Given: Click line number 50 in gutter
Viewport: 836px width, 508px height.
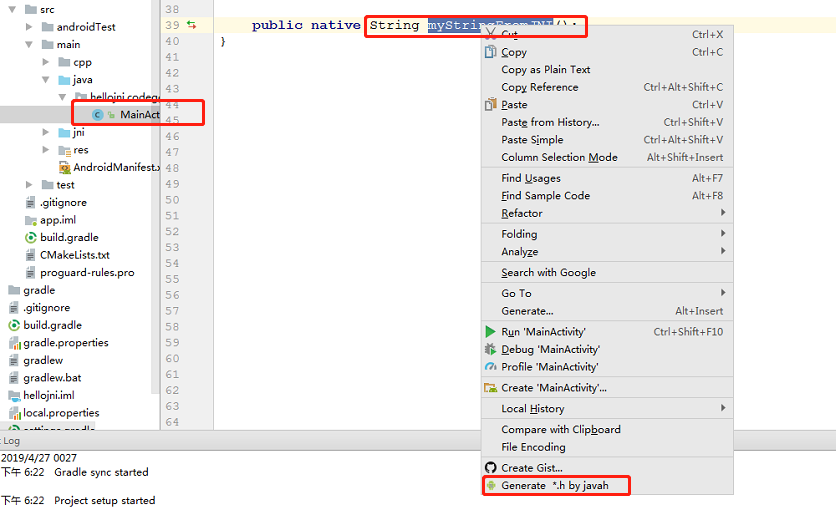Looking at the screenshot, I should pos(172,200).
